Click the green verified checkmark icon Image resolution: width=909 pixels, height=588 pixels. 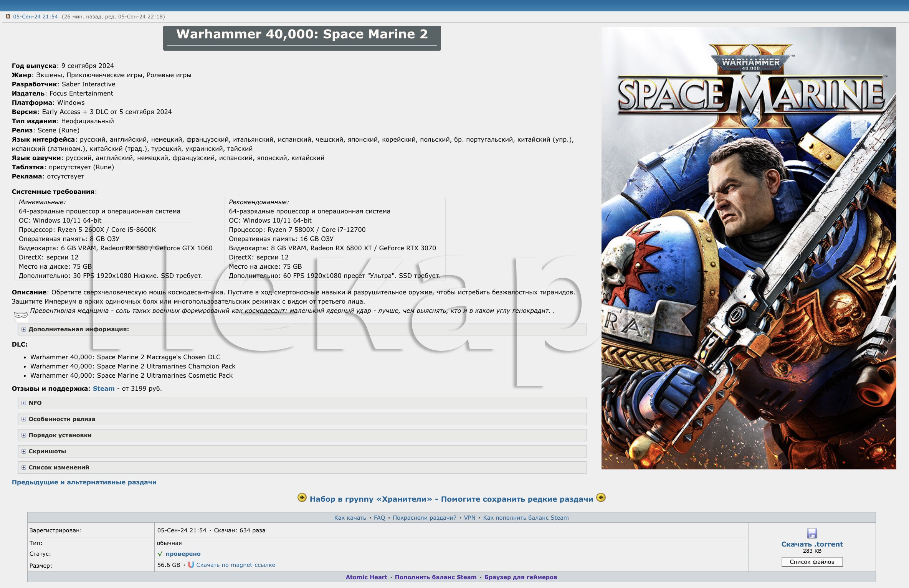click(160, 554)
